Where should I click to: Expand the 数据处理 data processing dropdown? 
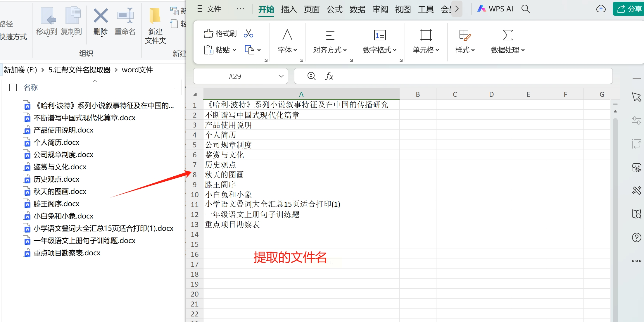[x=507, y=50]
